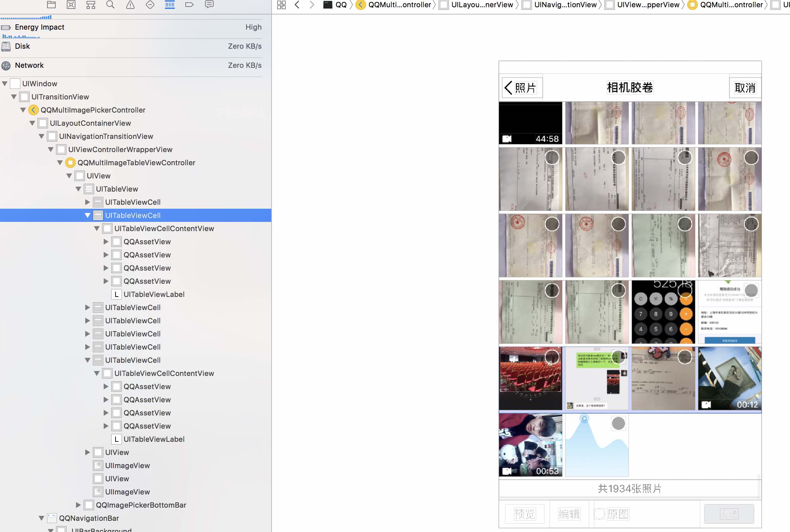The image size is (790, 532).
Task: Open the Issue navigator warning icon
Action: click(130, 5)
